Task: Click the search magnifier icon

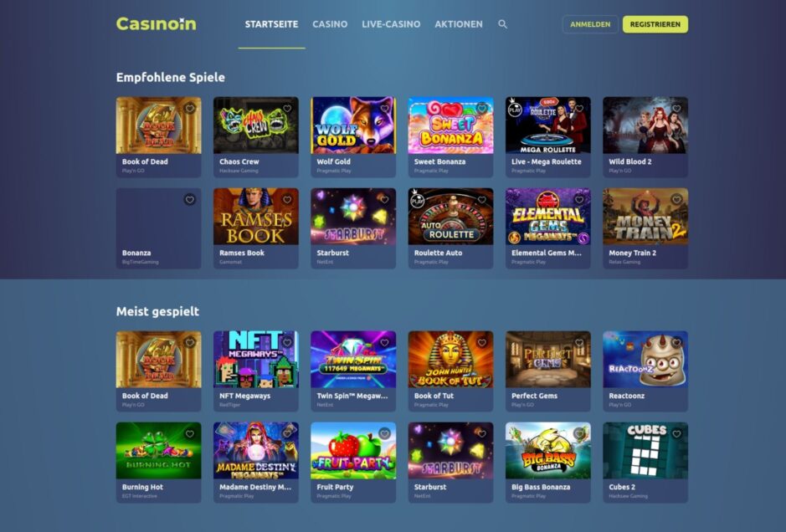Action: [502, 24]
